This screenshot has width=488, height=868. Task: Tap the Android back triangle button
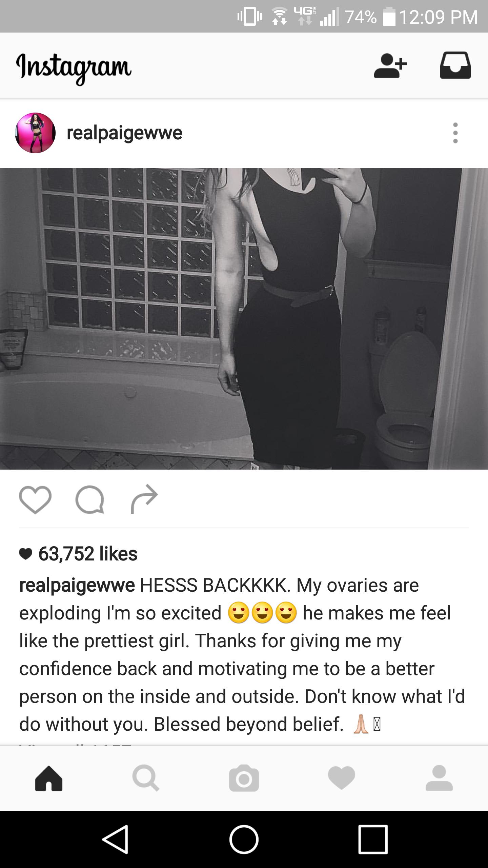(116, 839)
